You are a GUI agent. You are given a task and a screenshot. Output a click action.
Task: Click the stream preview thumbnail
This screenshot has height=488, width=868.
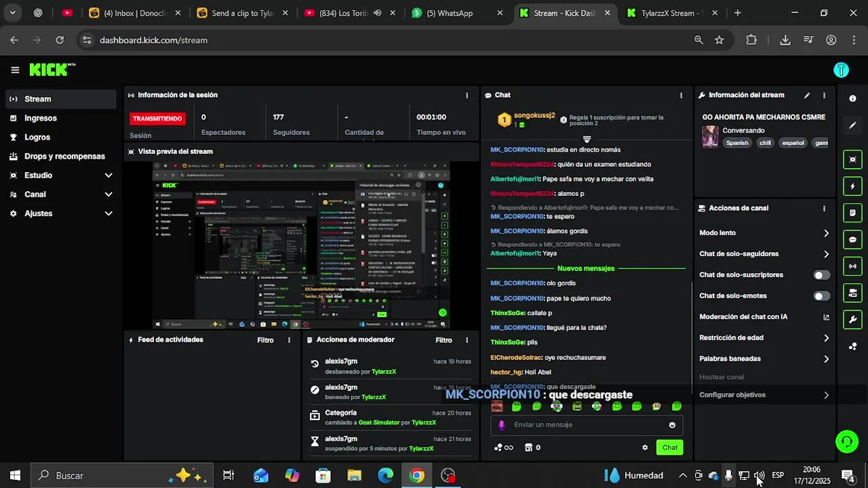pyautogui.click(x=301, y=245)
